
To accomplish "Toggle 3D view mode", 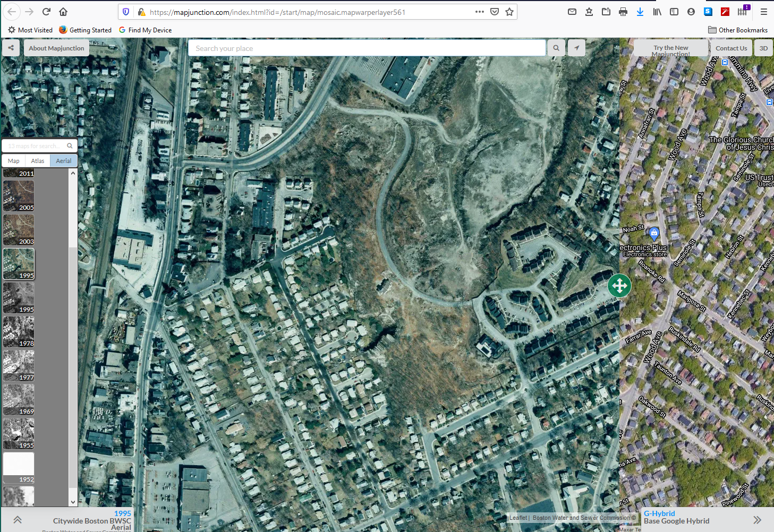I will [763, 48].
